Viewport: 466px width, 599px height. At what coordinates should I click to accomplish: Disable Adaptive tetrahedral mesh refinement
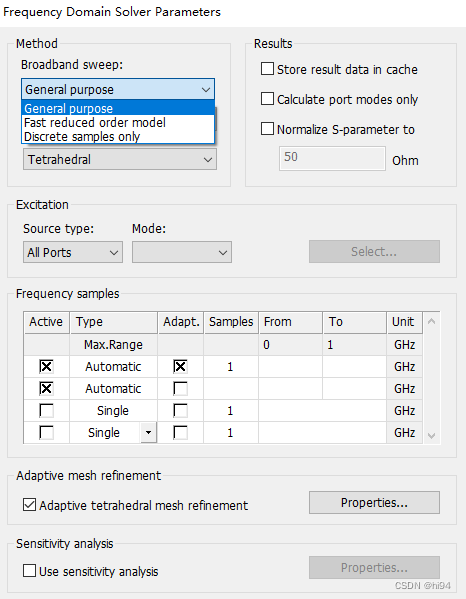point(29,505)
